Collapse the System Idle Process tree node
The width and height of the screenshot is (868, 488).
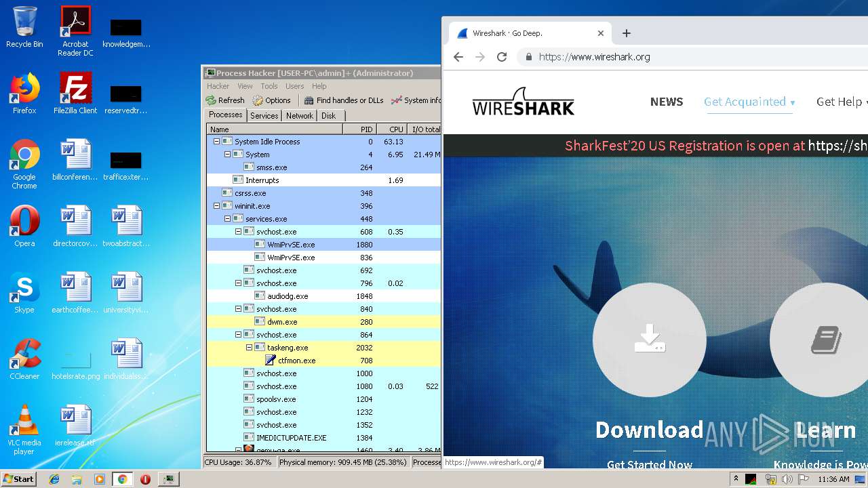click(x=217, y=142)
